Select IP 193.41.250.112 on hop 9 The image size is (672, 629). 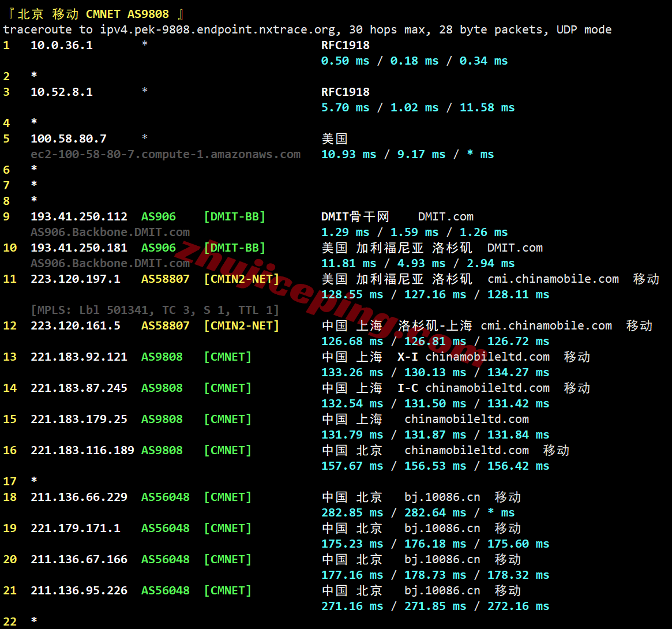point(79,216)
